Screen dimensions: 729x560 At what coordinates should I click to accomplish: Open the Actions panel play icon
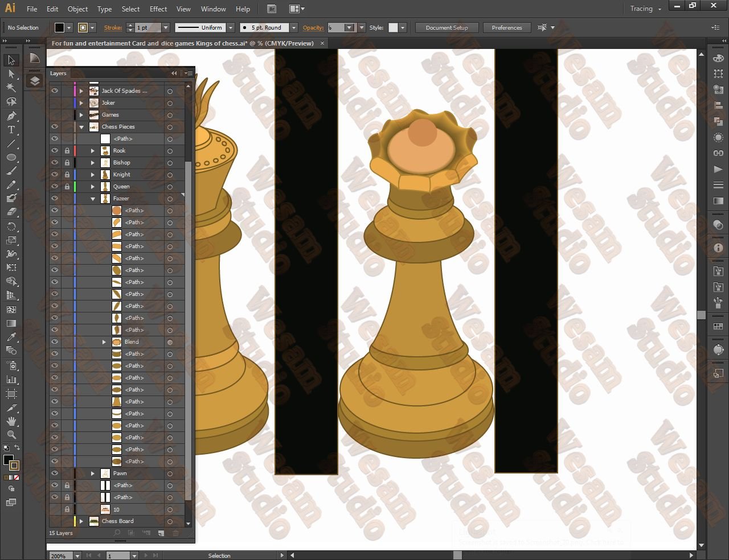(x=718, y=169)
